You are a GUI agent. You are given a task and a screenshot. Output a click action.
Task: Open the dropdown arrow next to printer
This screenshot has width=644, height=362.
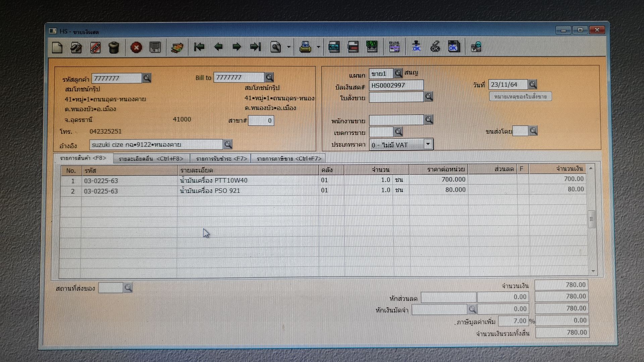318,47
